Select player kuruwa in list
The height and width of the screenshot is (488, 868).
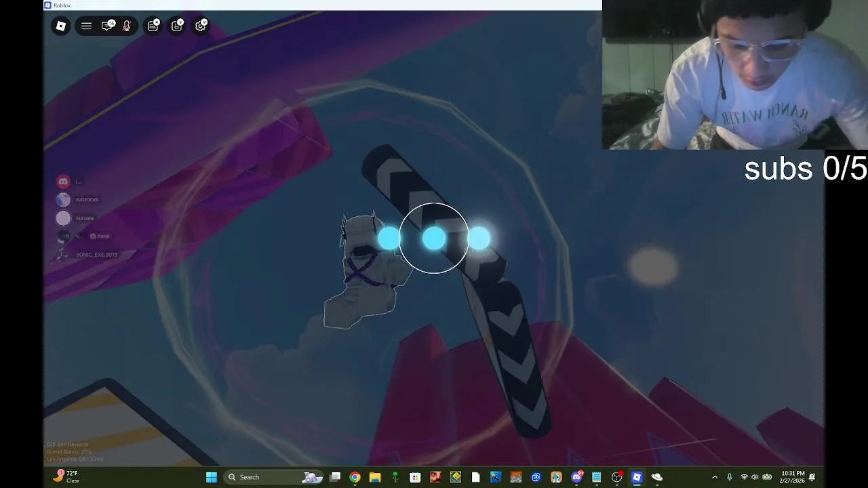pos(85,218)
